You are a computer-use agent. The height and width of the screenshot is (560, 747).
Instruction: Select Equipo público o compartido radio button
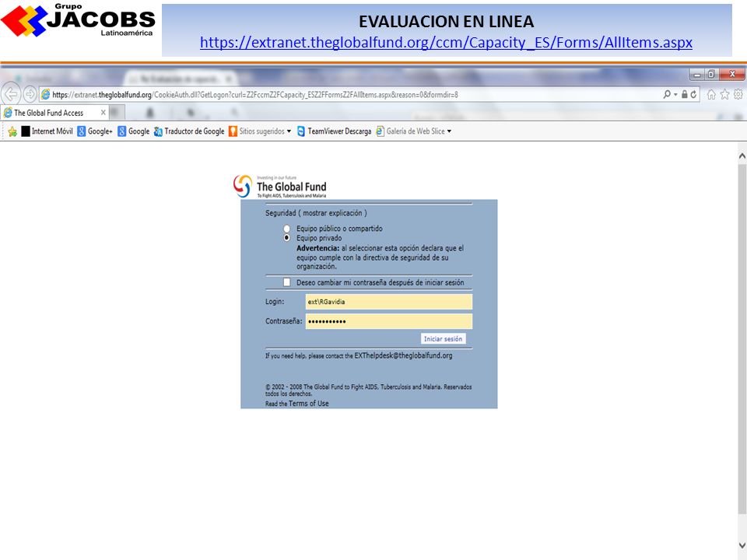287,229
